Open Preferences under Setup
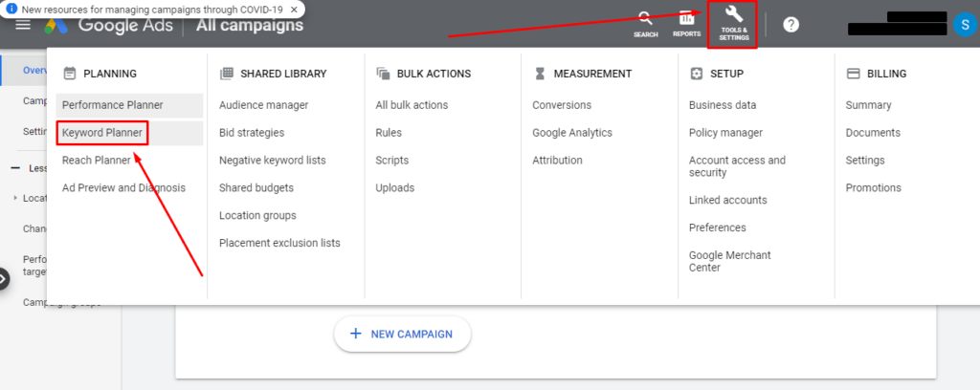 [x=718, y=227]
